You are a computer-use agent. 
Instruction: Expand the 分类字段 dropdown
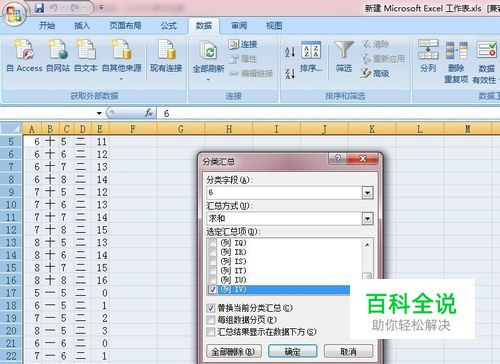point(367,193)
